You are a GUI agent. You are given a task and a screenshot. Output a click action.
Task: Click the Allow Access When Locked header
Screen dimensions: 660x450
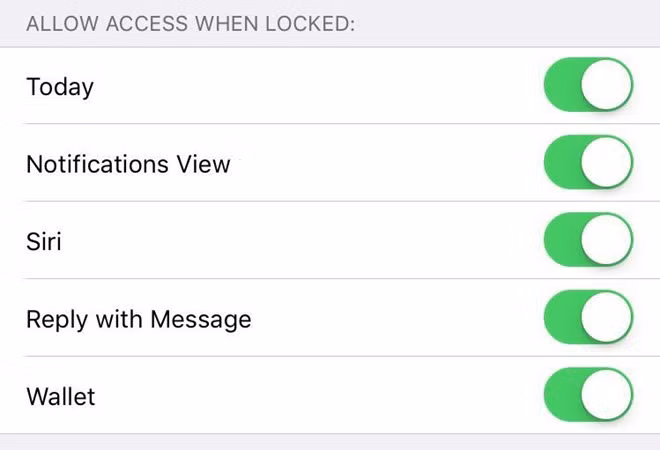point(190,23)
